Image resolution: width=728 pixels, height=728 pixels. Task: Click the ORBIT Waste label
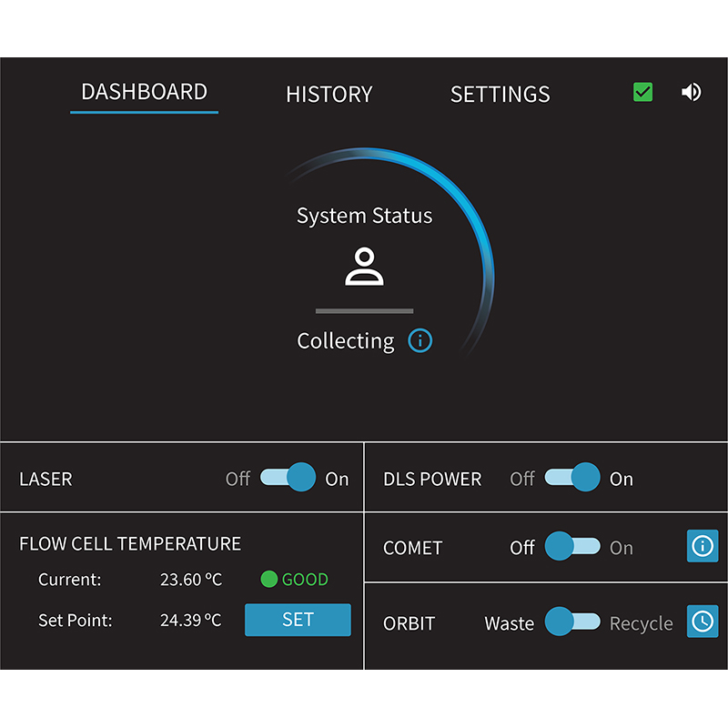tap(510, 623)
